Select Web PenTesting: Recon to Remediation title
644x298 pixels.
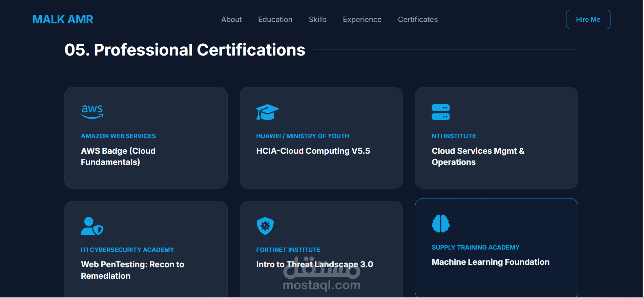click(132, 270)
